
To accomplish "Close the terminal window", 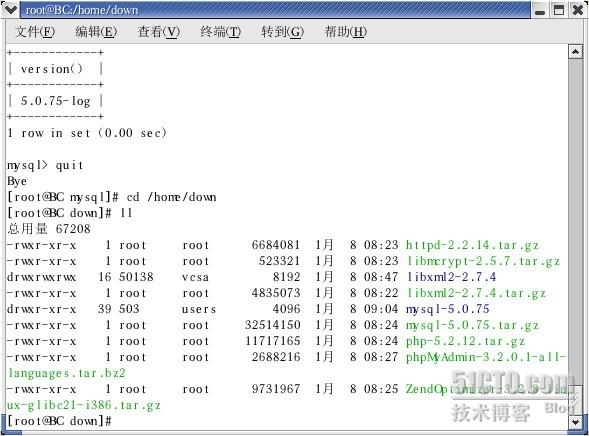I will coord(578,10).
